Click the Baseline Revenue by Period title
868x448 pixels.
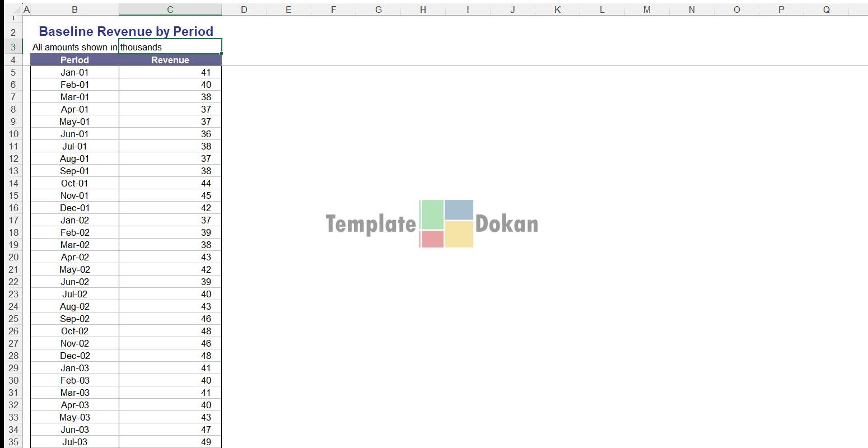[126, 31]
